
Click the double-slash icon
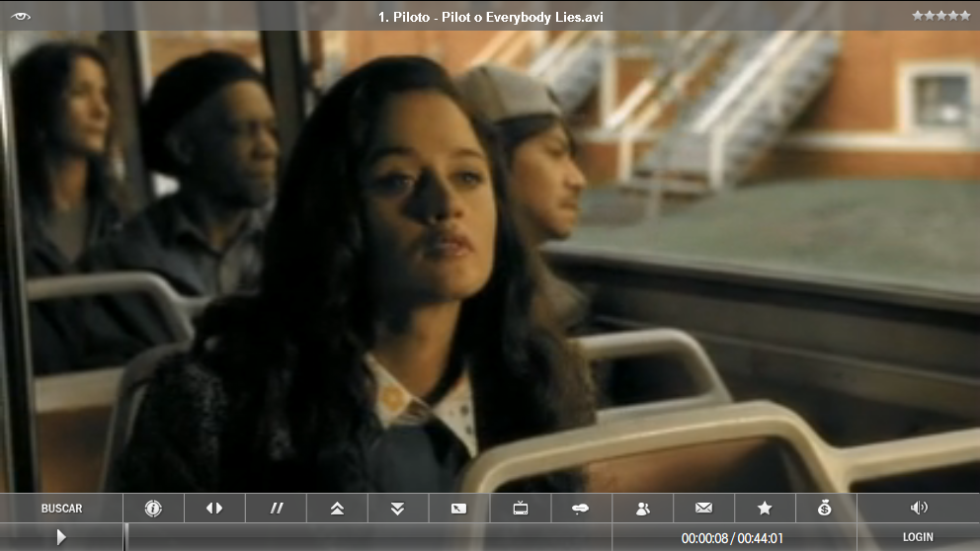pos(276,508)
